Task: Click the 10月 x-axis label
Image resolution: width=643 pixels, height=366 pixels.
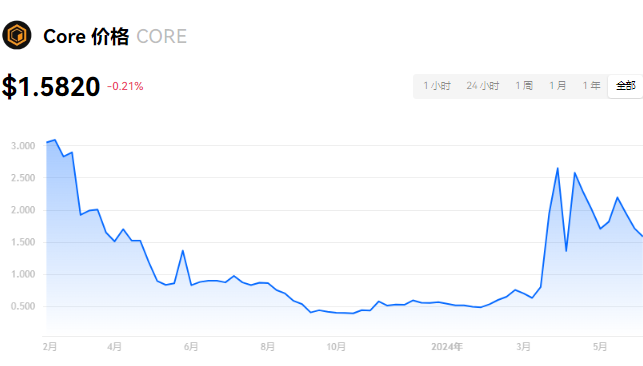Action: [336, 347]
